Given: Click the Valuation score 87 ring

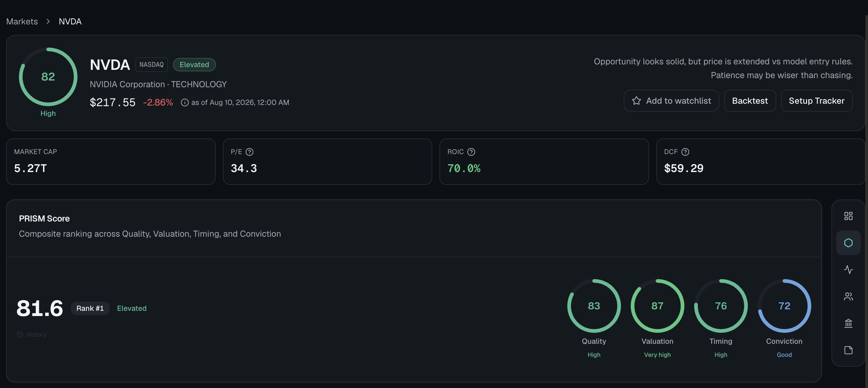Looking at the screenshot, I should click(x=657, y=306).
